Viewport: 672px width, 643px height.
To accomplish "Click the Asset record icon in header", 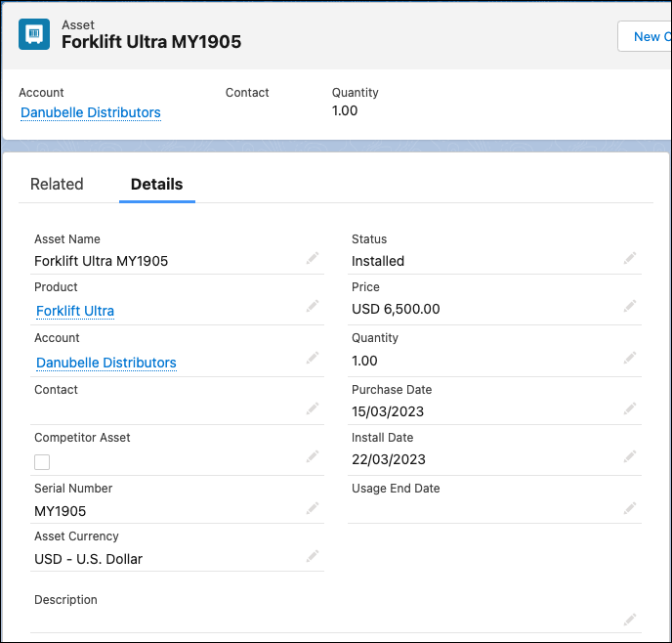I will pyautogui.click(x=34, y=34).
